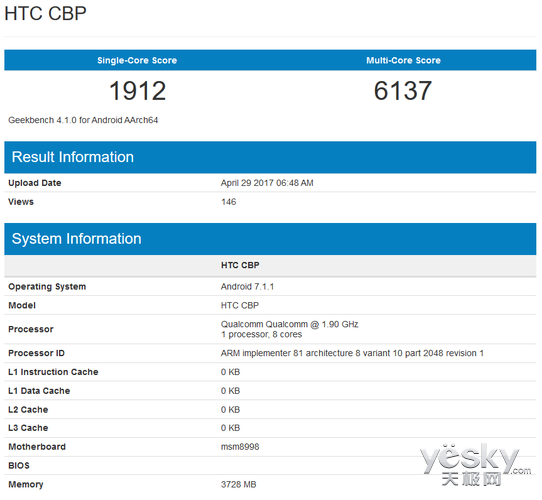Viewport: 542px width, 500px height.
Task: Select the 3728 MB memory value
Action: click(x=239, y=485)
